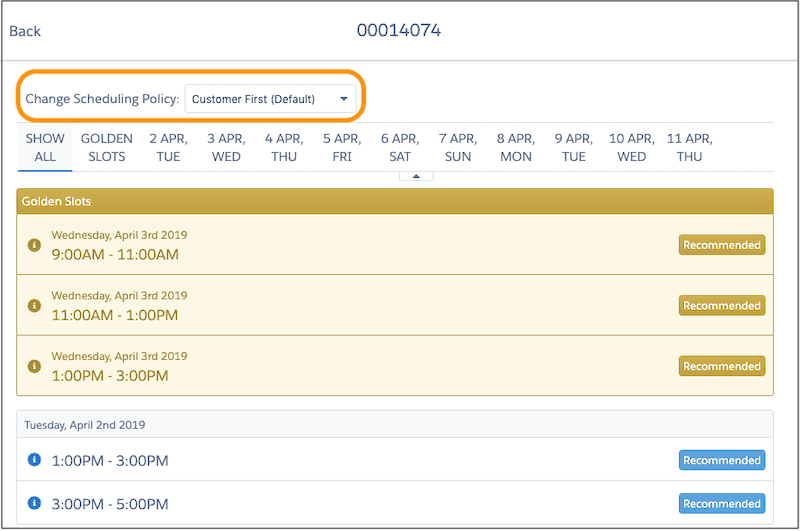Image resolution: width=800 pixels, height=531 pixels.
Task: Click the 00014074 record title
Action: [399, 31]
